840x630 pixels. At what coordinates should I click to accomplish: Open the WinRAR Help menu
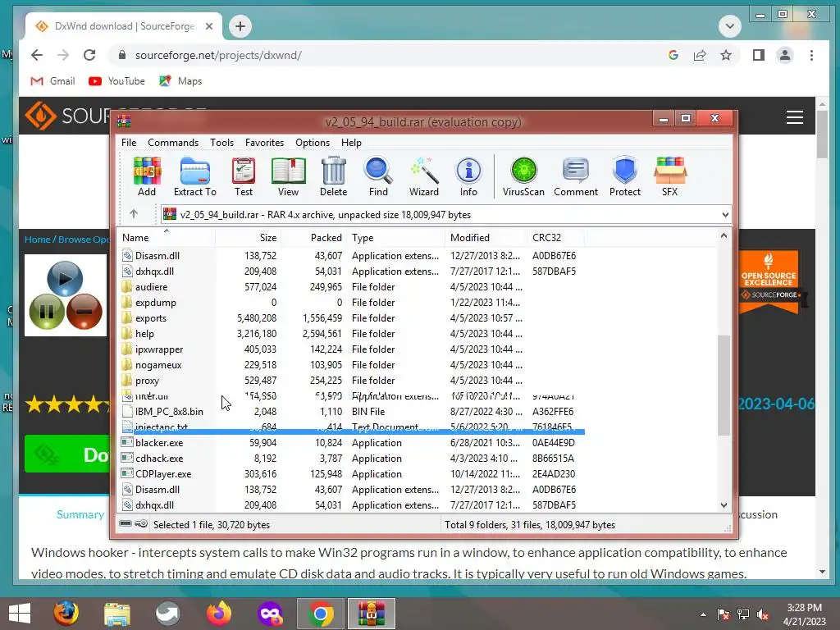[351, 143]
